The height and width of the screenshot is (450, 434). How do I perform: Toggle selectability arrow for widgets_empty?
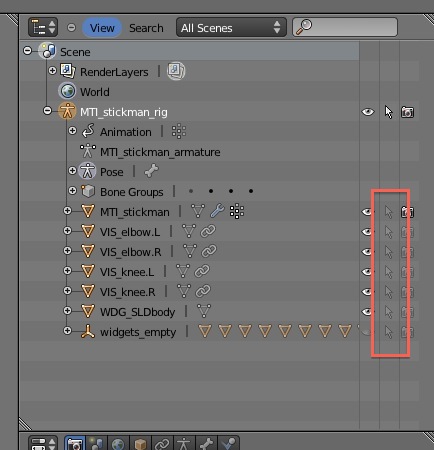pos(388,332)
